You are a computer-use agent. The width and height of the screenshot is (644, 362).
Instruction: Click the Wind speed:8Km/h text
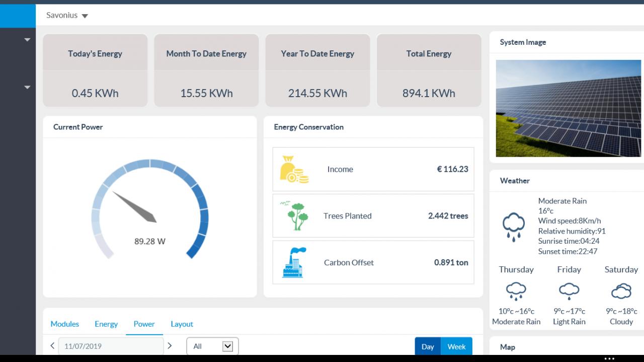point(570,221)
